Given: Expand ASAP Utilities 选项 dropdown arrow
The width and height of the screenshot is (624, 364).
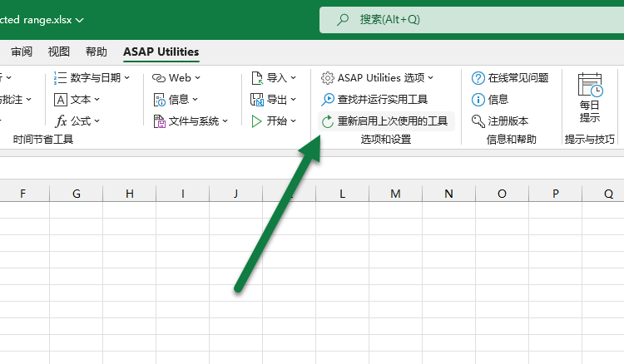Looking at the screenshot, I should (x=431, y=78).
